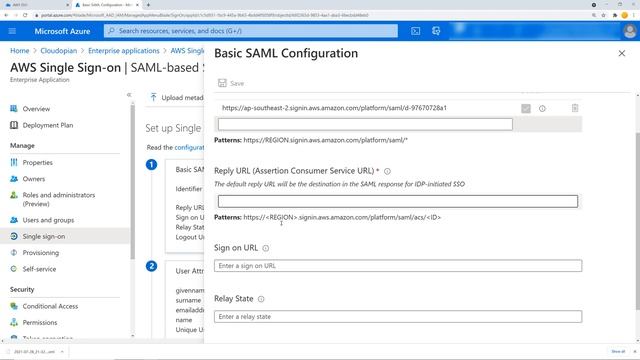Focus the Sign on URL field

[398, 266]
